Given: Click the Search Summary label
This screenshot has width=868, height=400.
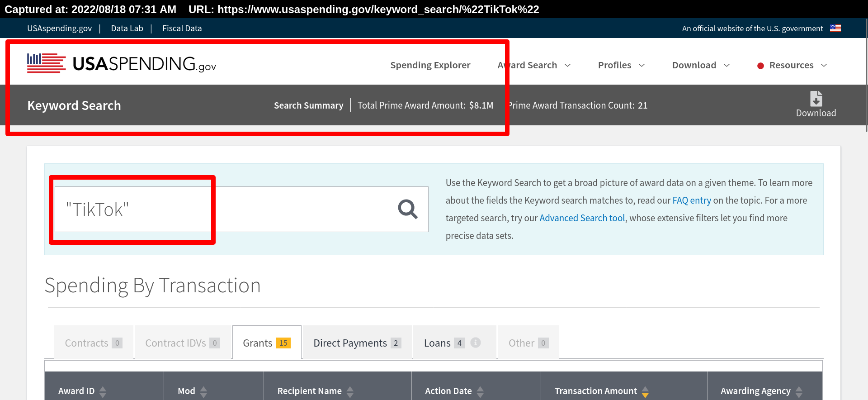Looking at the screenshot, I should (x=308, y=105).
